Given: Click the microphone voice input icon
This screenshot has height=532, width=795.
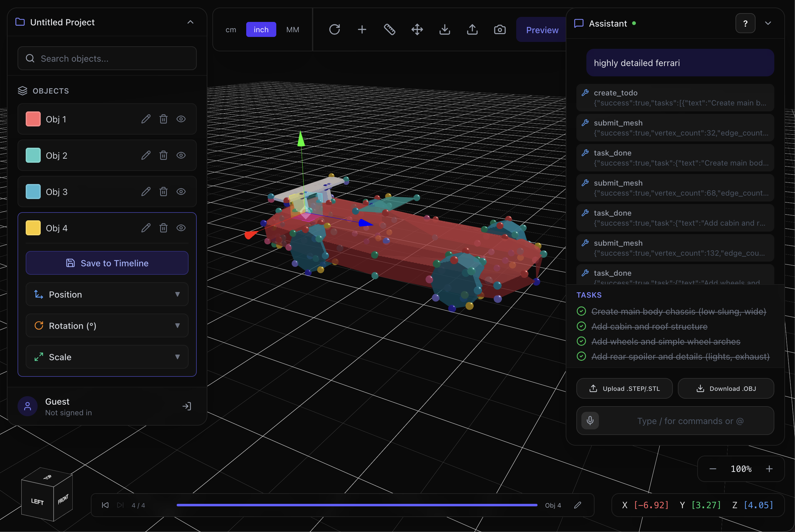Looking at the screenshot, I should pyautogui.click(x=590, y=421).
